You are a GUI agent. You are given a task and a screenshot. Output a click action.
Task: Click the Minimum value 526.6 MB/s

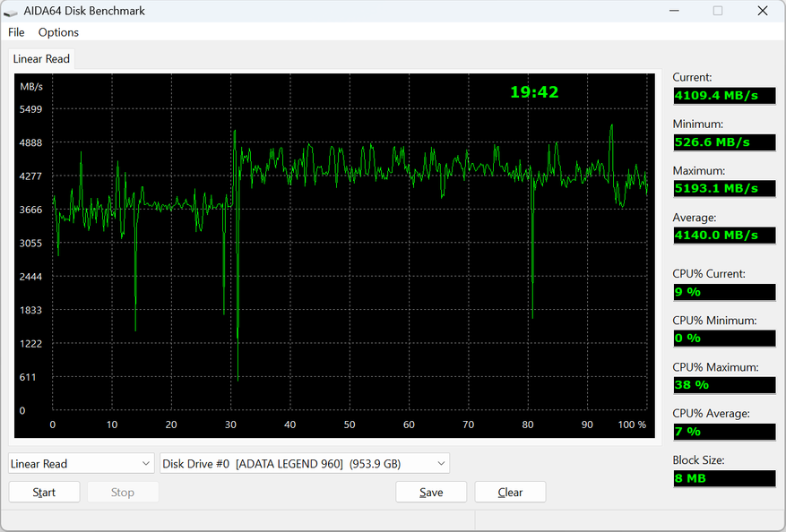click(x=724, y=142)
